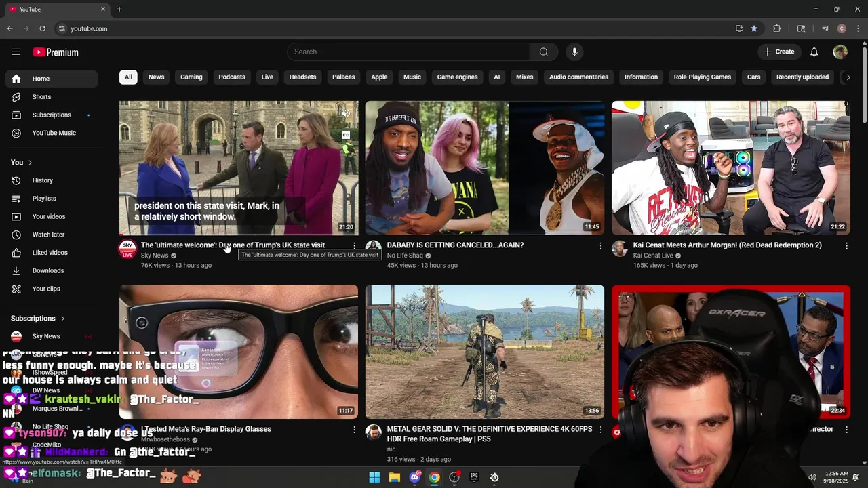Open the No Life Shaq channel link
Image resolution: width=868 pixels, height=488 pixels.
click(405, 256)
